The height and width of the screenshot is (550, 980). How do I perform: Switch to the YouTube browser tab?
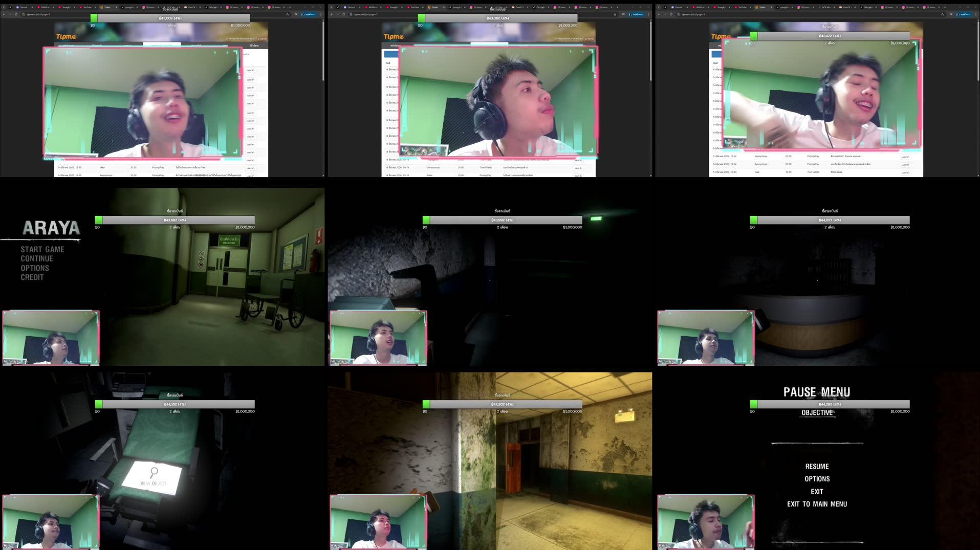[80, 7]
